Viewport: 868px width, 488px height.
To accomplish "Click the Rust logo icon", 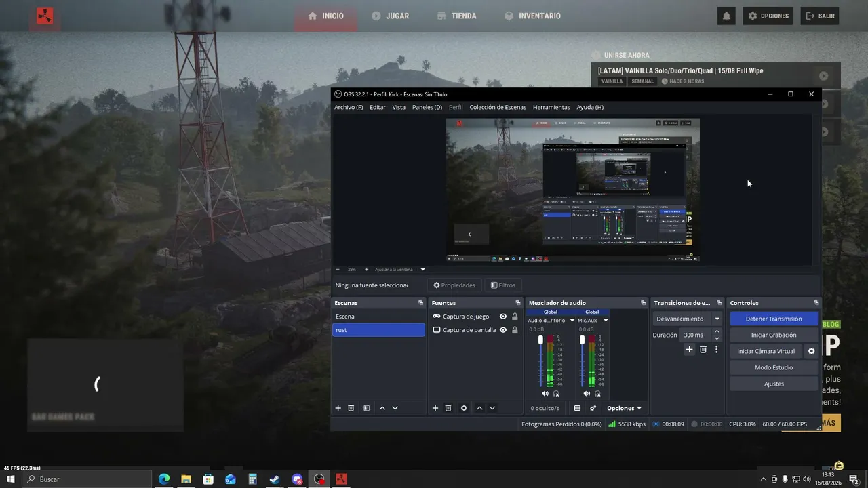I will 45,16.
